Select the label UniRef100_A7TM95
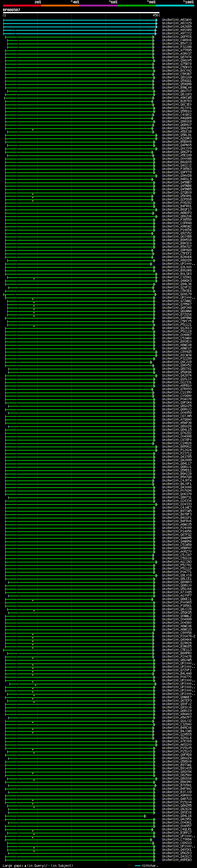This screenshot has height=868, width=197. pyautogui.click(x=176, y=50)
